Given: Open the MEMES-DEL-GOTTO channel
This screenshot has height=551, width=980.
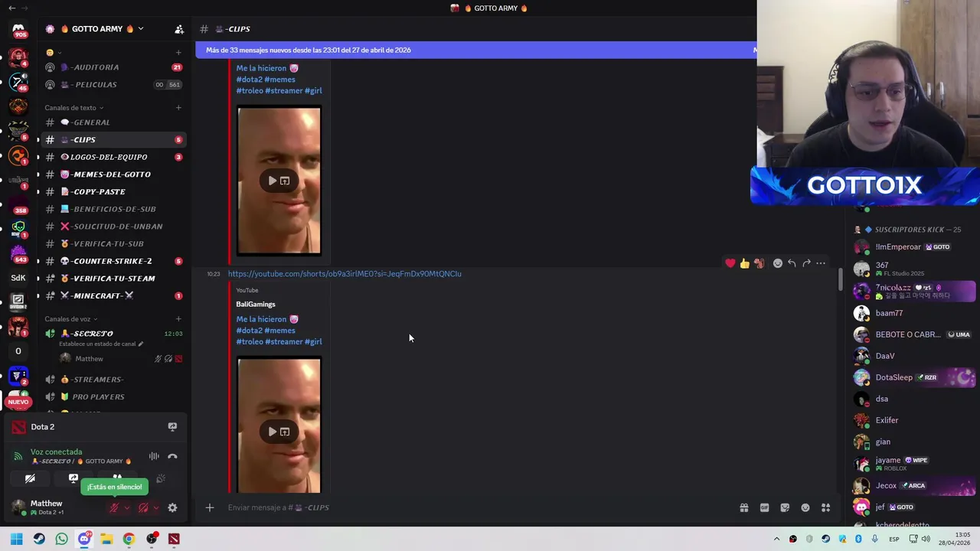Looking at the screenshot, I should 112,174.
